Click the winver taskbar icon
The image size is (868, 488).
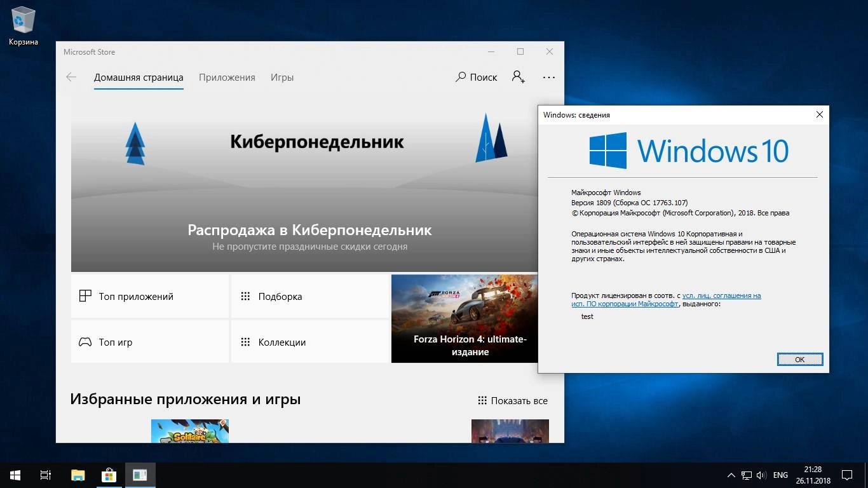pyautogui.click(x=140, y=475)
